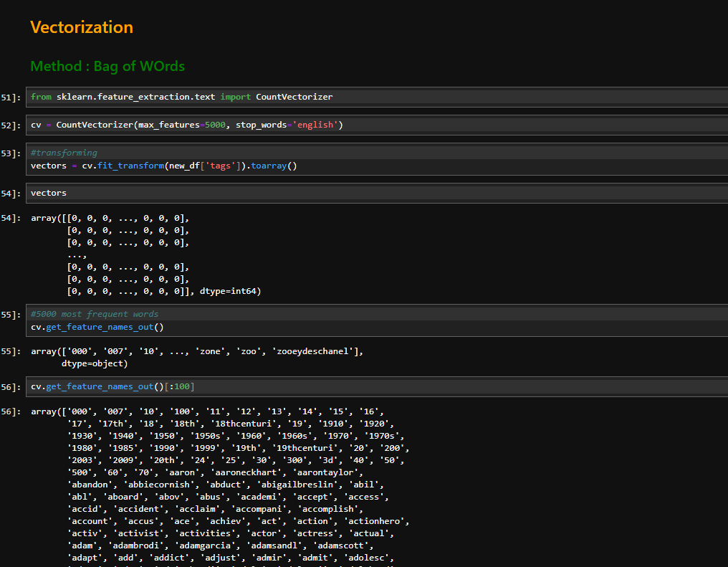Select the cell defining cv = CountVectorizer

click(377, 125)
